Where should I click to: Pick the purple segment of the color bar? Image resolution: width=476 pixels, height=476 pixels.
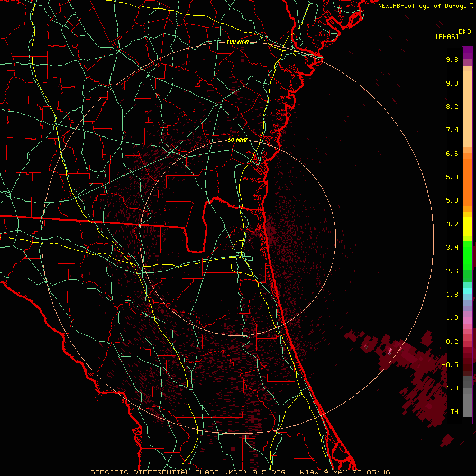467,53
